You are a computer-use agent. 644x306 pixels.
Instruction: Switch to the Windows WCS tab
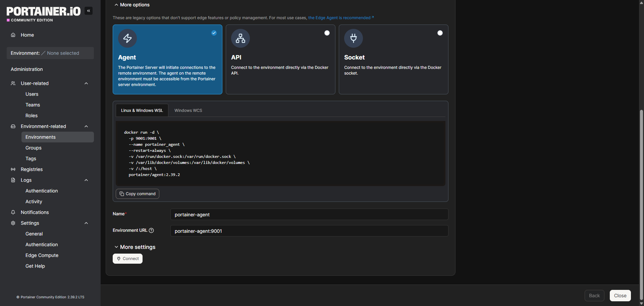pos(188,111)
